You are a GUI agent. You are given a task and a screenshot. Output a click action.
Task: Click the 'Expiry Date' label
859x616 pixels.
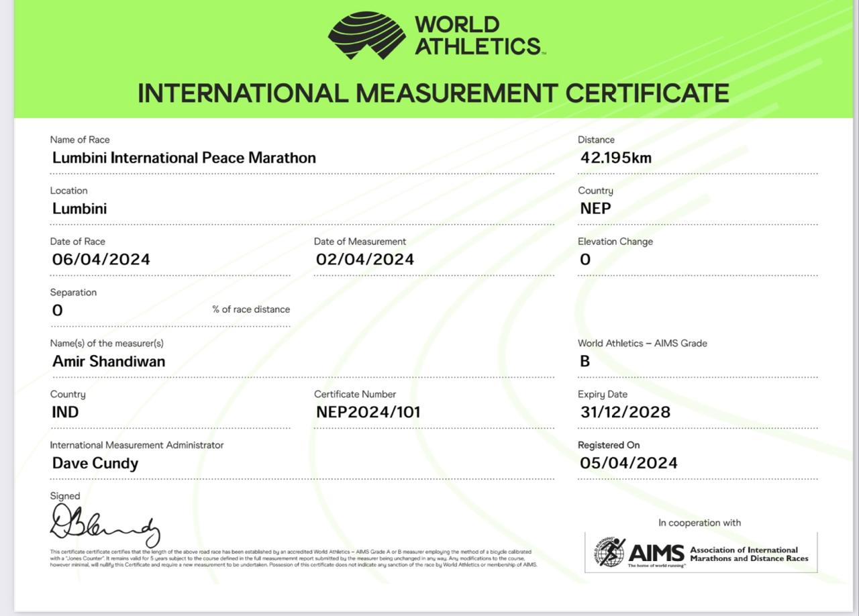[603, 395]
